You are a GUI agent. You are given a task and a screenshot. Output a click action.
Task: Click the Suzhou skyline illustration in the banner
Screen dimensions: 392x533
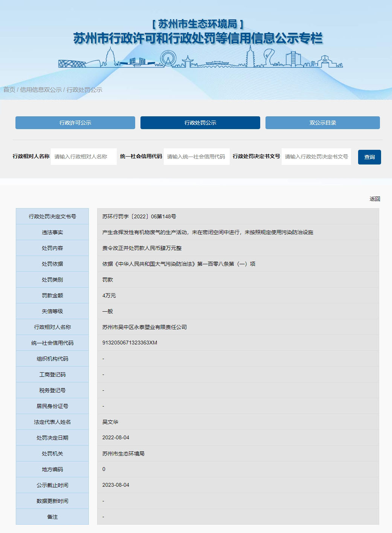tap(200, 59)
